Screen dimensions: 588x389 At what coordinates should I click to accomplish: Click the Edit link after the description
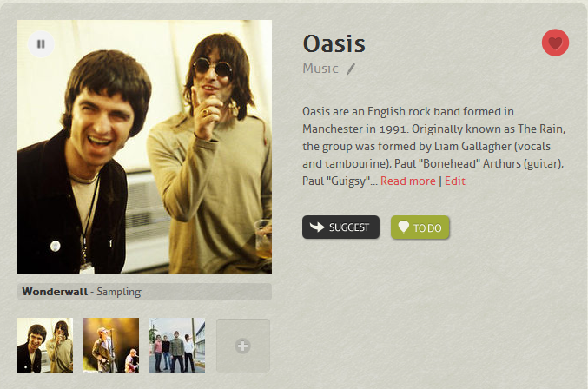[455, 181]
